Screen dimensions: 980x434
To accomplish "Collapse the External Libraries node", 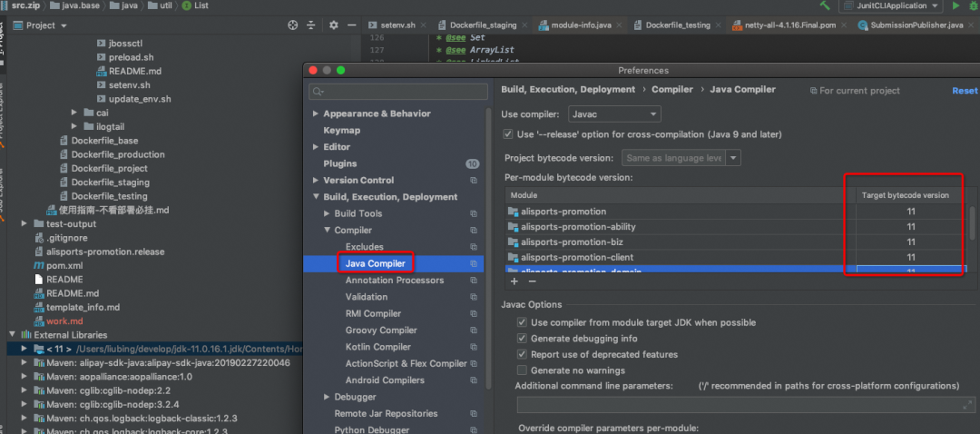I will coord(11,335).
